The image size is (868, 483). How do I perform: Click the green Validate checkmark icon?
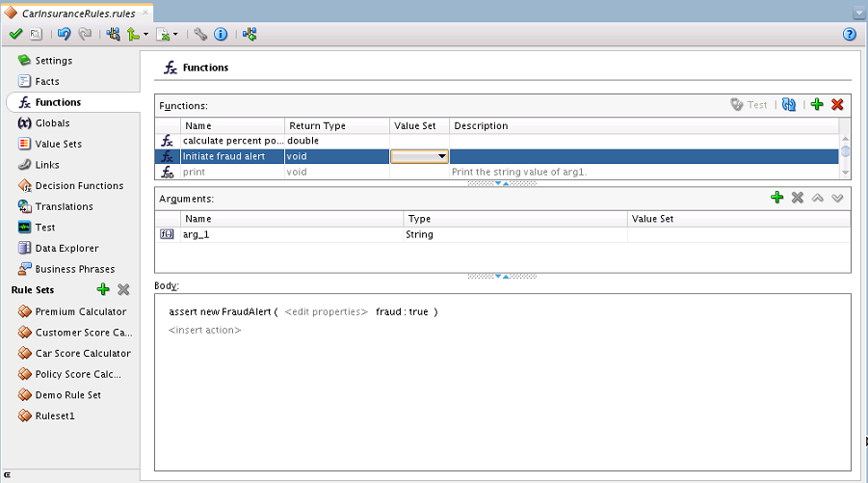(x=15, y=35)
